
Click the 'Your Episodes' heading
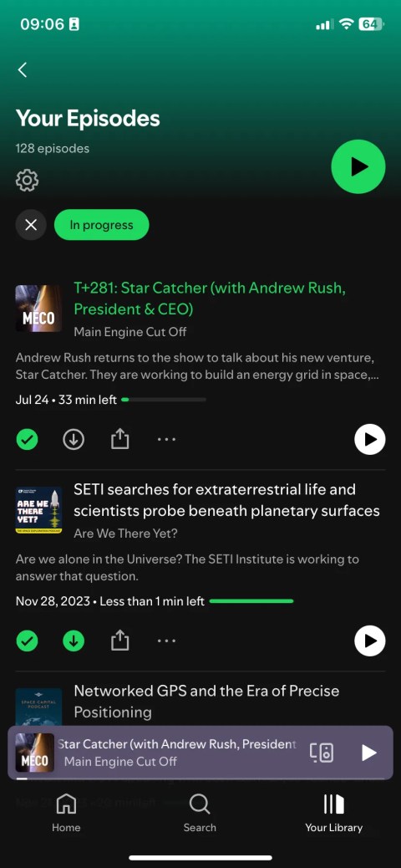click(88, 118)
